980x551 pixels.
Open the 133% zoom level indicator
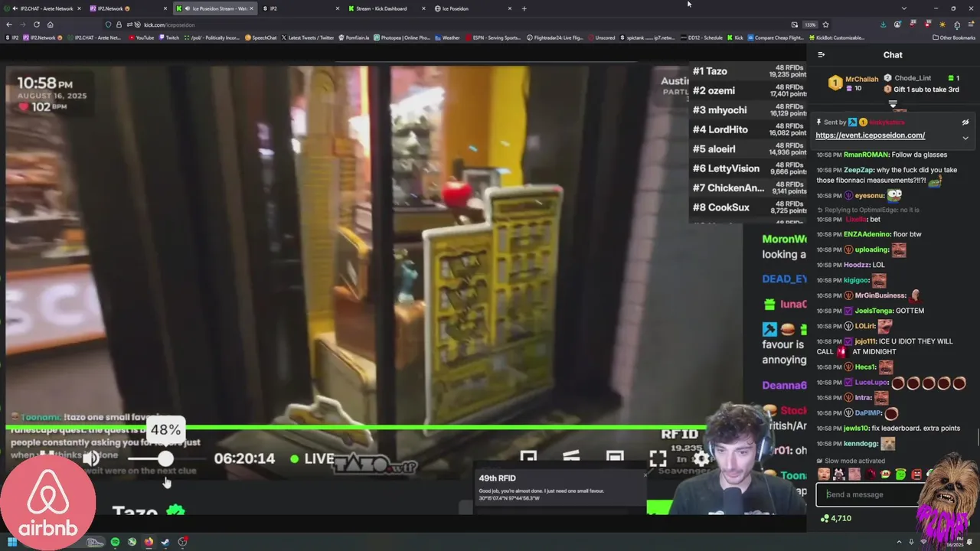click(x=811, y=24)
